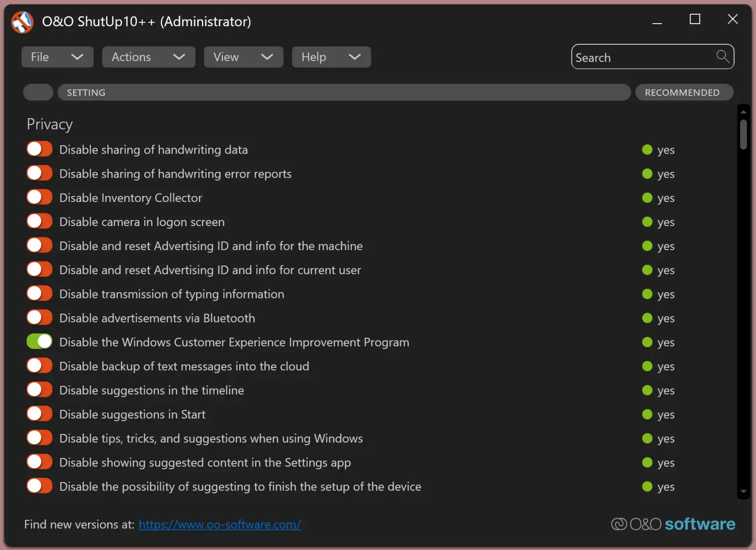Click 'yes' in the text messages backup row
The image size is (756, 550).
(666, 367)
